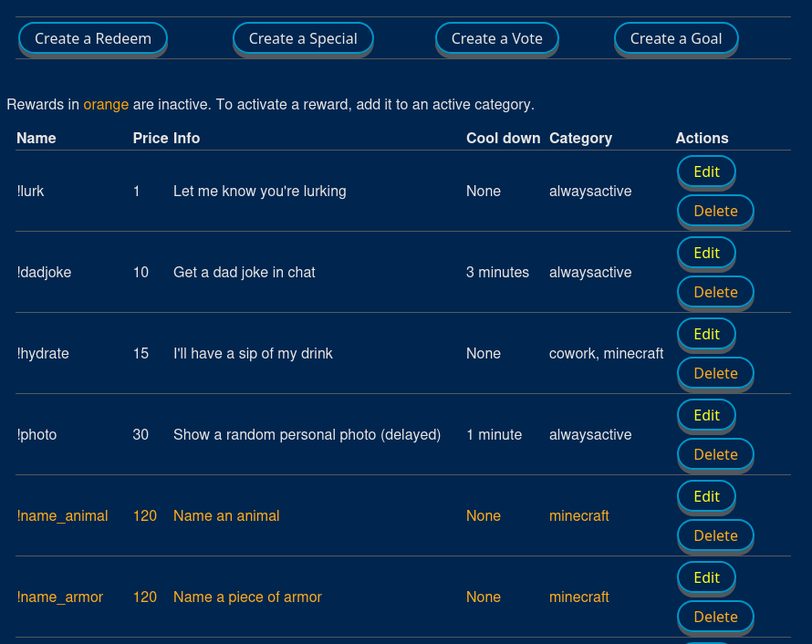The height and width of the screenshot is (644, 812).
Task: Edit the !lurk reward
Action: 706,171
